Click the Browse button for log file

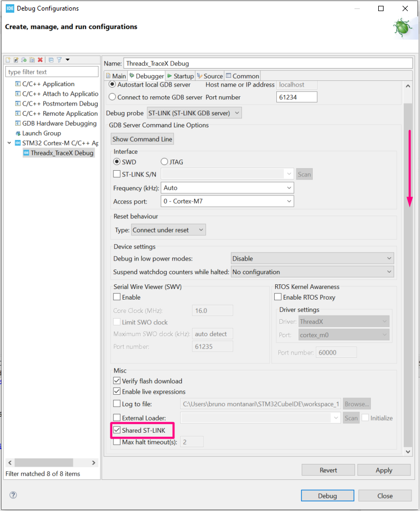357,404
